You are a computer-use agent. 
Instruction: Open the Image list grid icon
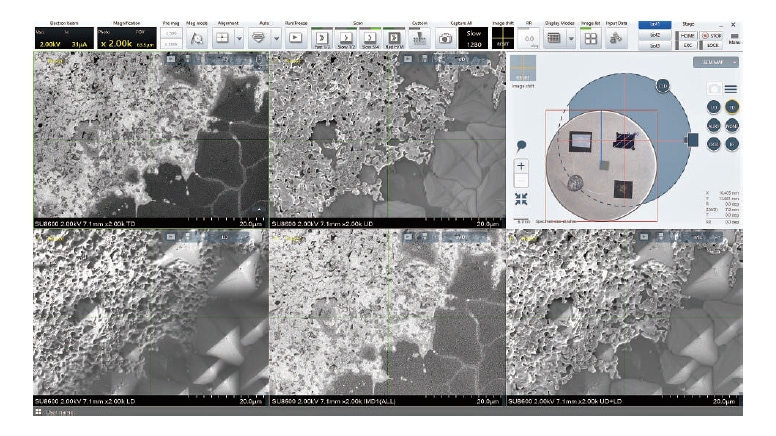click(x=591, y=37)
